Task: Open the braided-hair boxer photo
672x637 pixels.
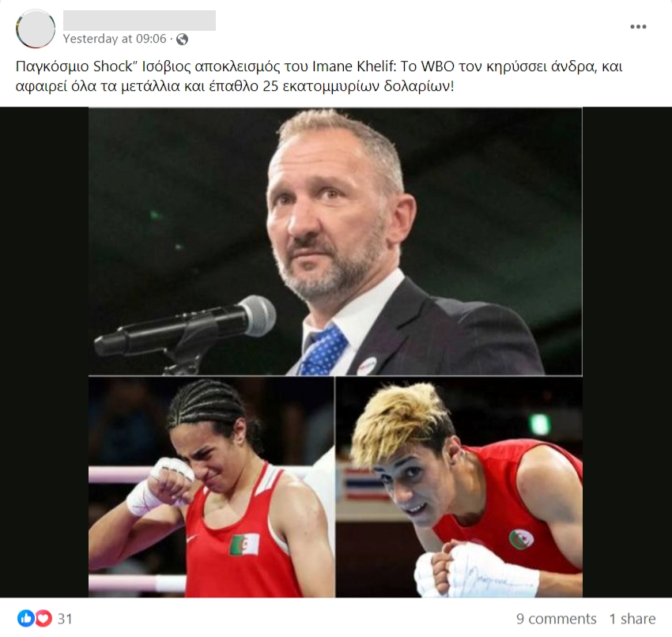Action: (211, 487)
